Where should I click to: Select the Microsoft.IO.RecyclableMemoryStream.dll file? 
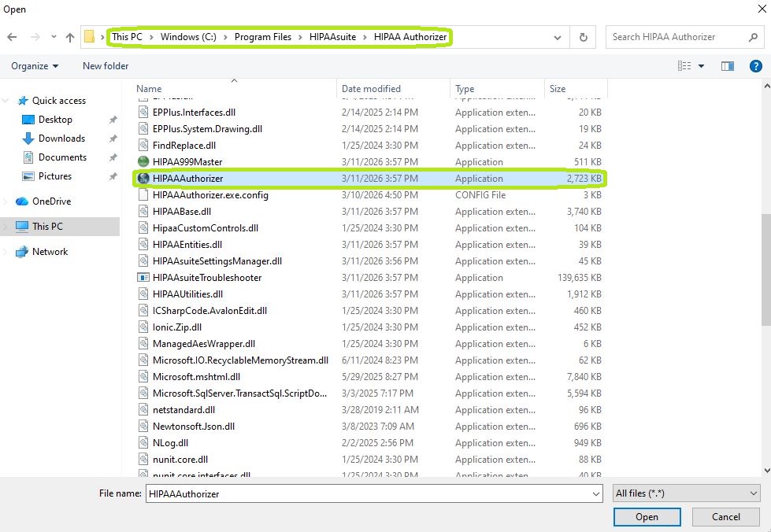240,360
